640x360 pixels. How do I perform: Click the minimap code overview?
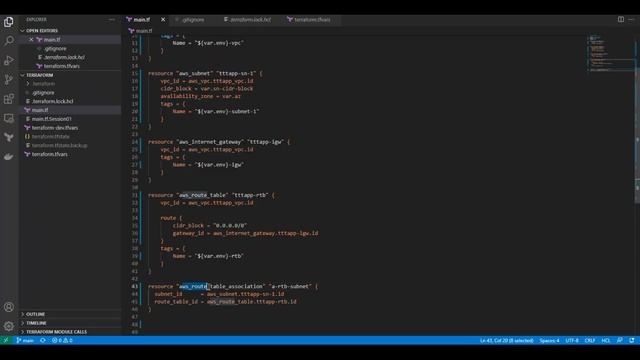coord(610,53)
